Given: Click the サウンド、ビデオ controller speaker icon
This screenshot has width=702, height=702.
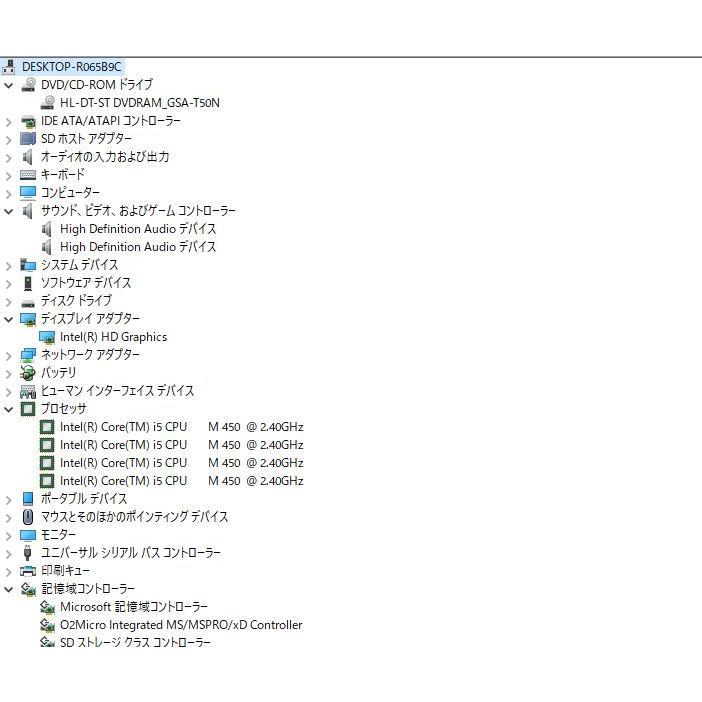Looking at the screenshot, I should pos(28,211).
